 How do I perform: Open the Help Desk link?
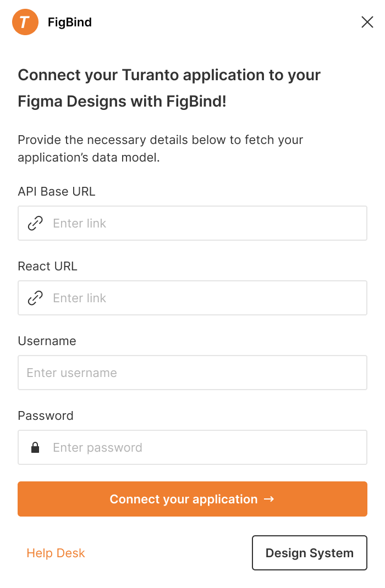56,553
